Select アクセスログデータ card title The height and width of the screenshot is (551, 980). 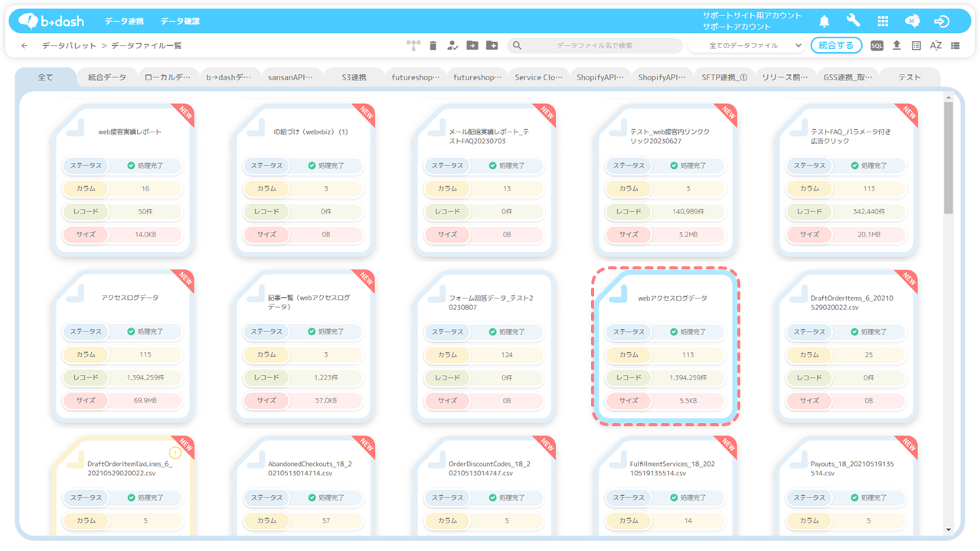pos(130,298)
